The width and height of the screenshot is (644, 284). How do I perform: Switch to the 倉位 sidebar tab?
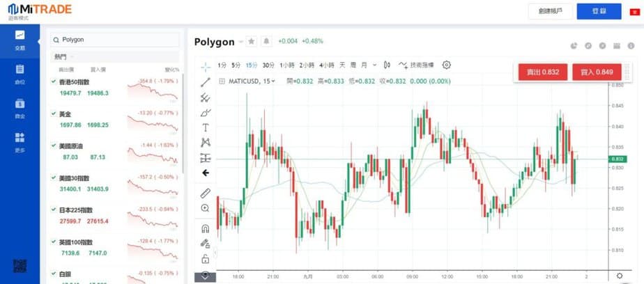pos(20,73)
